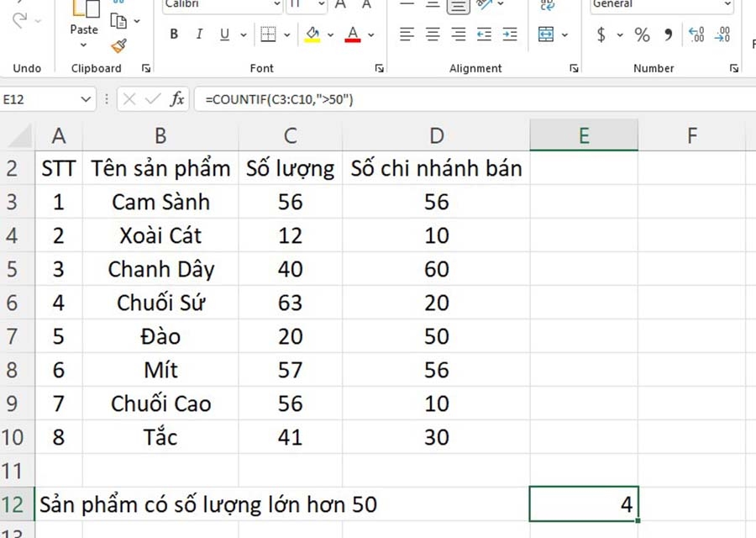
Task: Toggle Italic formatting
Action: pos(198,34)
